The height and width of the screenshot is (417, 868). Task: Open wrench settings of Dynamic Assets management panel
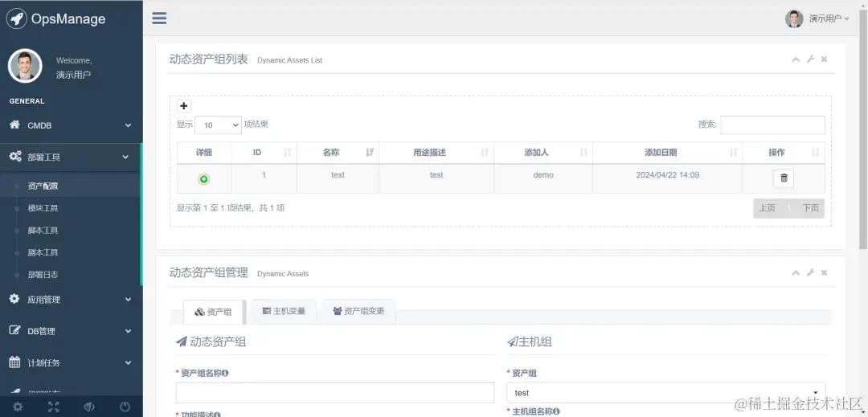(810, 272)
